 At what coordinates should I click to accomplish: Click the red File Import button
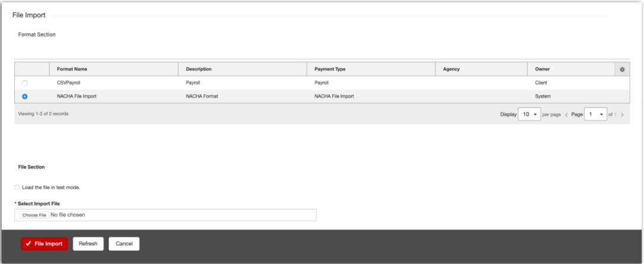(44, 244)
